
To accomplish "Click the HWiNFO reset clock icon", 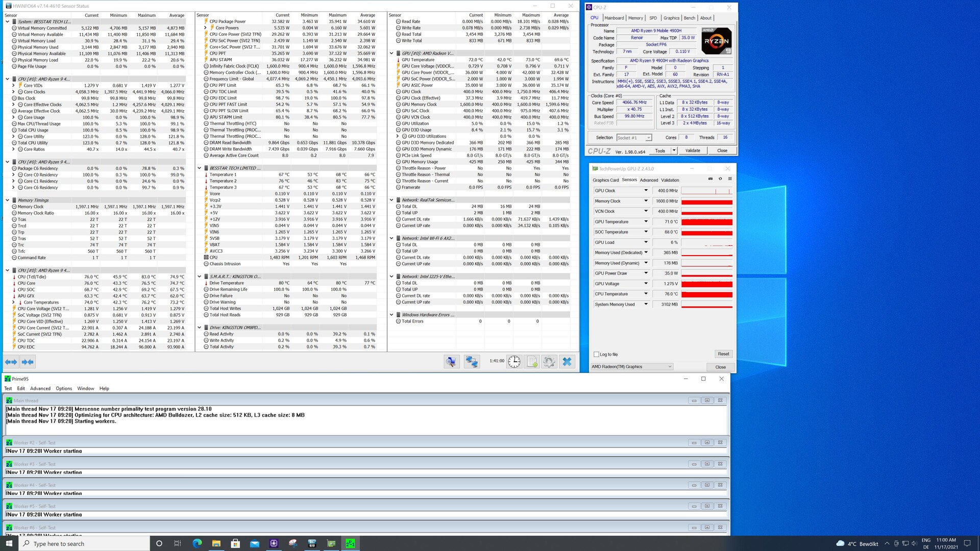I will tap(514, 362).
